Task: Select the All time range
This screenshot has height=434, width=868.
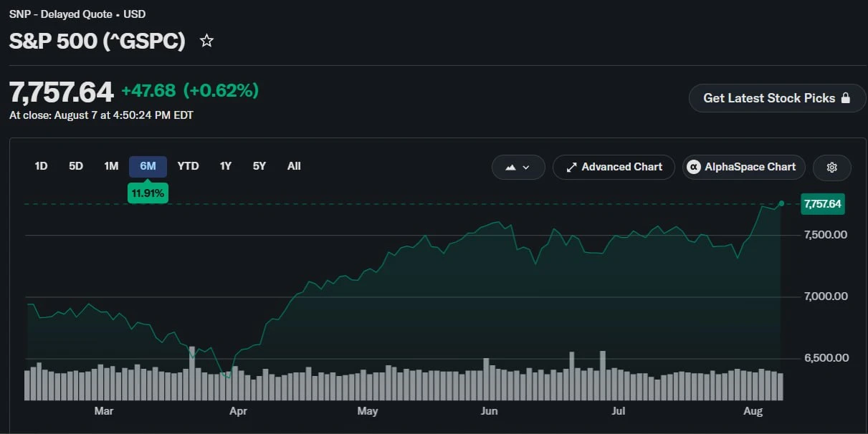Action: point(294,166)
